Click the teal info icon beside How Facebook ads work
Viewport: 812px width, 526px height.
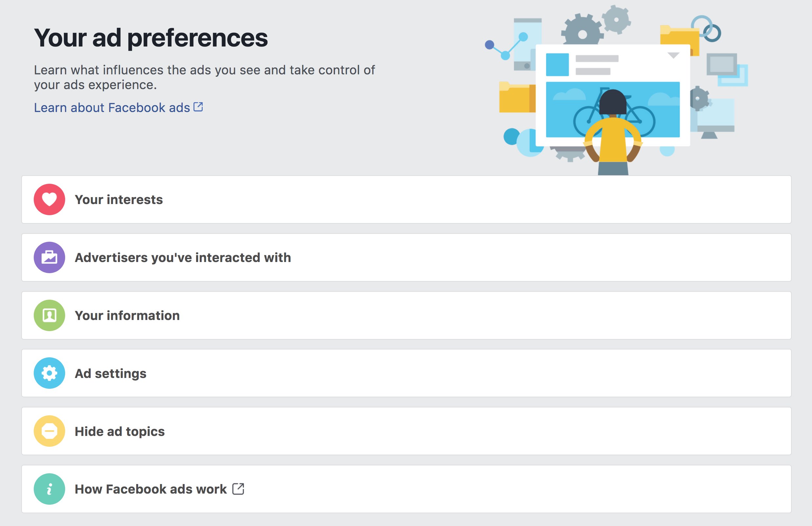pos(49,488)
